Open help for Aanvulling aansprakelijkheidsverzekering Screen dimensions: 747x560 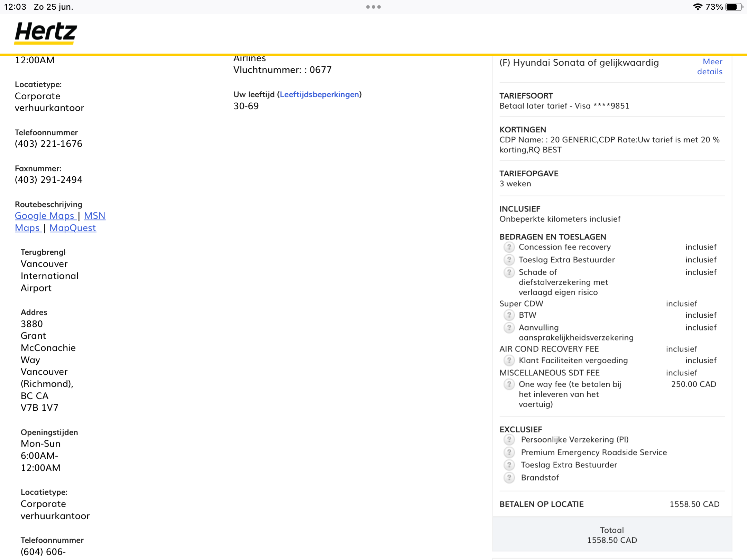[509, 327]
